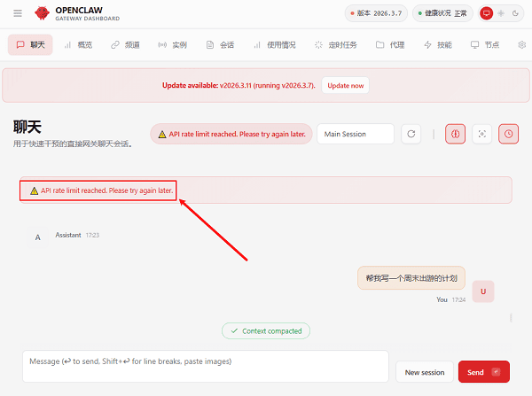
Task: Select the system monitor theme icon
Action: 487,13
